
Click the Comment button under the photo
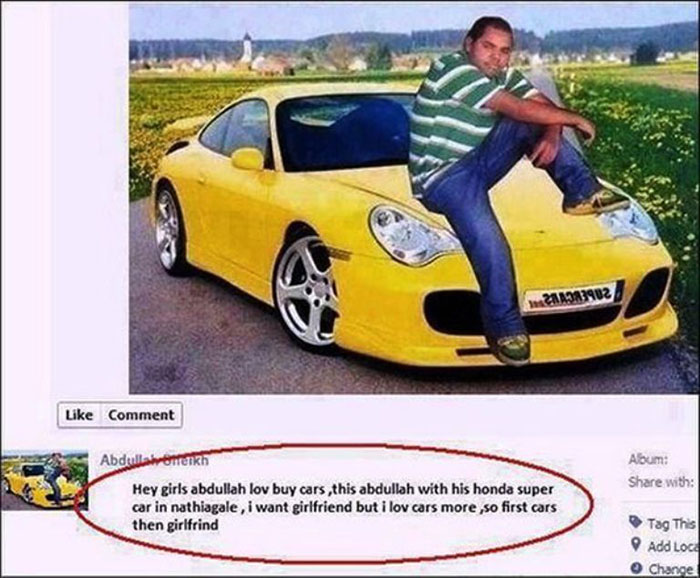tap(141, 415)
